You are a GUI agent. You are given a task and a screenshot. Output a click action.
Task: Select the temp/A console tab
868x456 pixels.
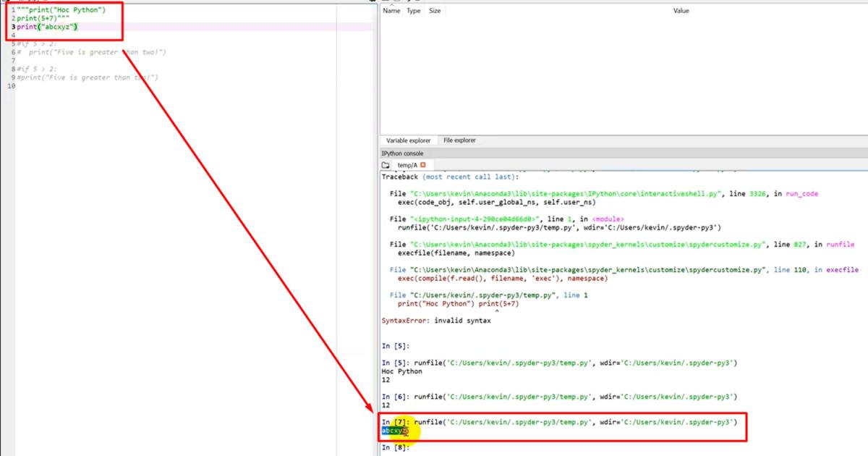click(407, 165)
